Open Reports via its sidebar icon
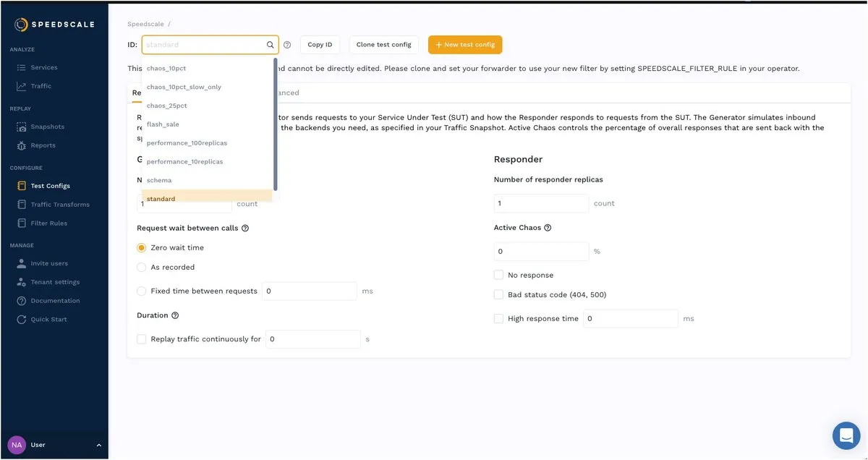Viewport: 868px width, 460px height. pos(21,145)
